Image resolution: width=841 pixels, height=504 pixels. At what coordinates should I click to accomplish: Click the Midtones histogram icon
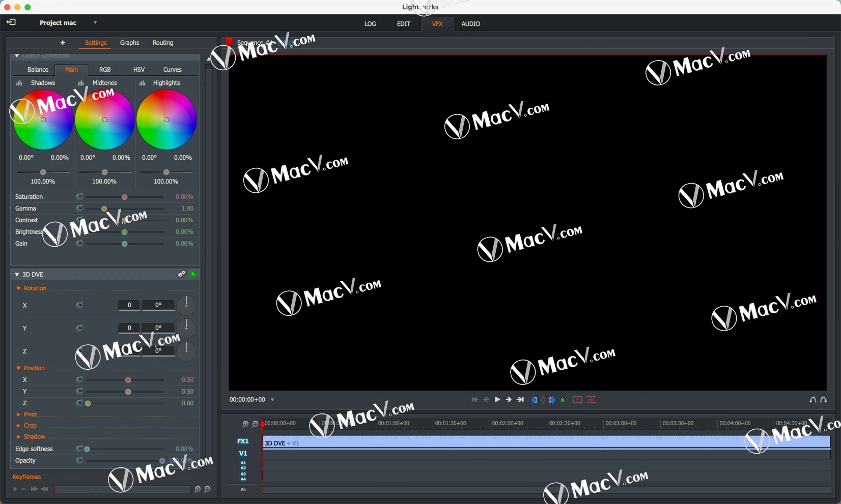pyautogui.click(x=80, y=83)
